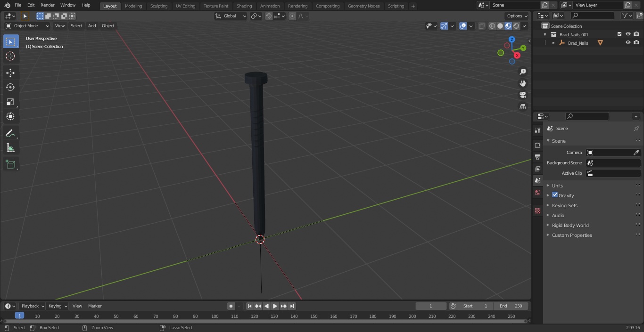Disable Brad_Nails_001 in renders
The width and height of the screenshot is (644, 332).
(x=636, y=34)
